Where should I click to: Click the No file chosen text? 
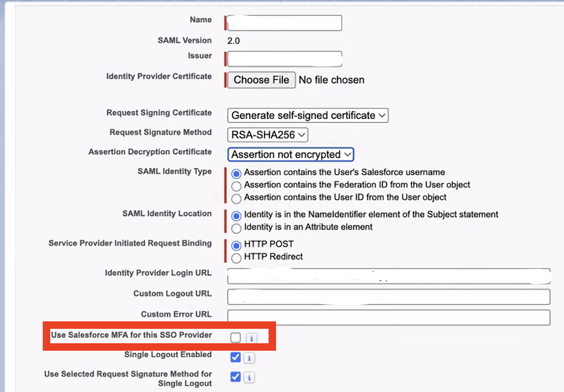[x=331, y=80]
